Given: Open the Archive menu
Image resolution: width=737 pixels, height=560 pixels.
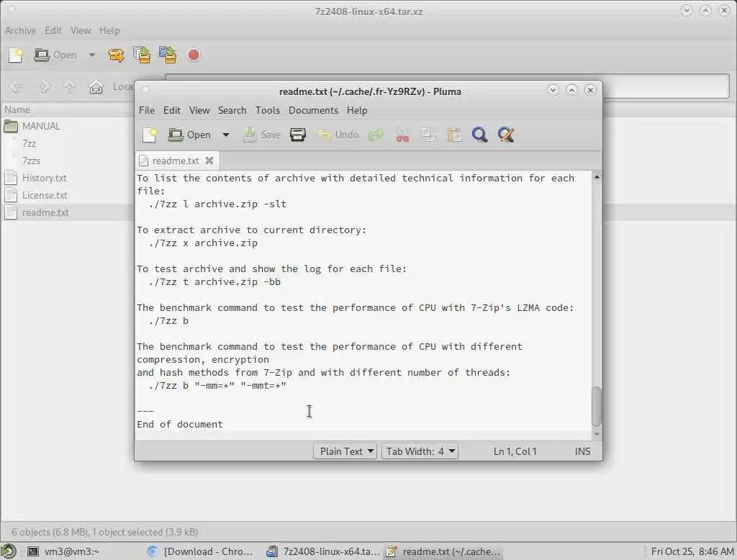Looking at the screenshot, I should pos(20,30).
